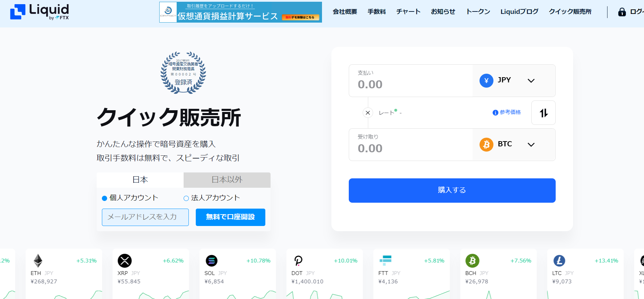
Task: Open the SOL JPY price card
Action: [x=238, y=274]
